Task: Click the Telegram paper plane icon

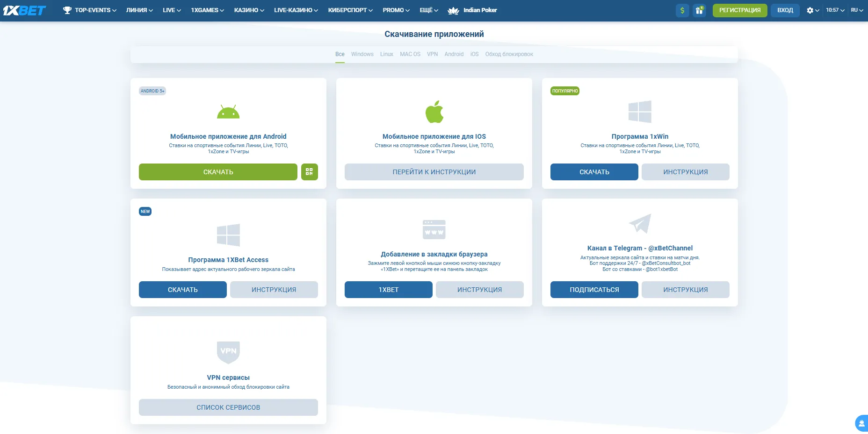Action: tap(640, 223)
